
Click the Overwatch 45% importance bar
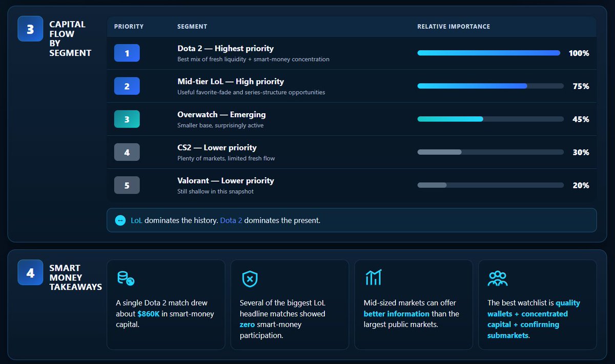490,119
